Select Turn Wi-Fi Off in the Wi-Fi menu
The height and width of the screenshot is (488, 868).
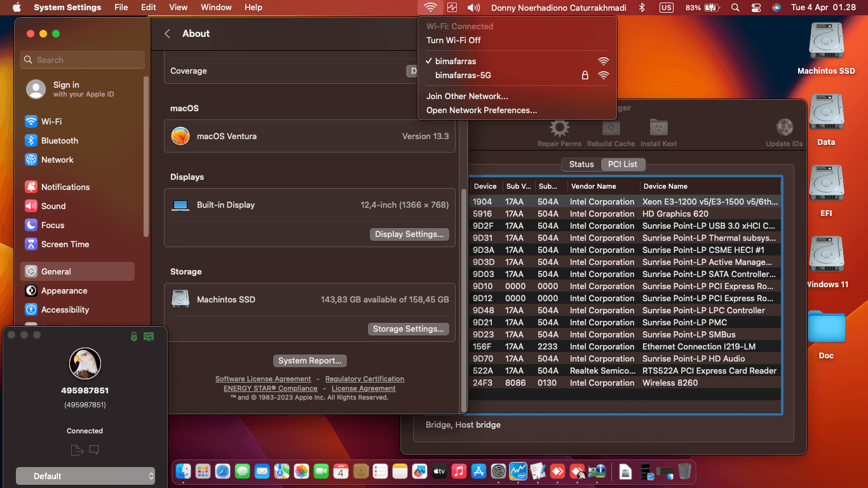tap(453, 40)
